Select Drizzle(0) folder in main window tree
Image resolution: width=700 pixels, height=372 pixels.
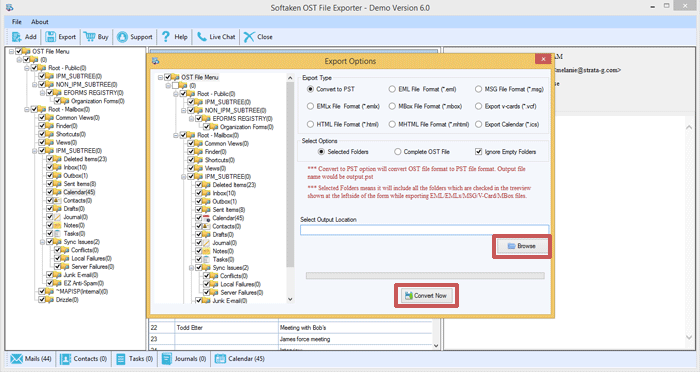(67, 300)
